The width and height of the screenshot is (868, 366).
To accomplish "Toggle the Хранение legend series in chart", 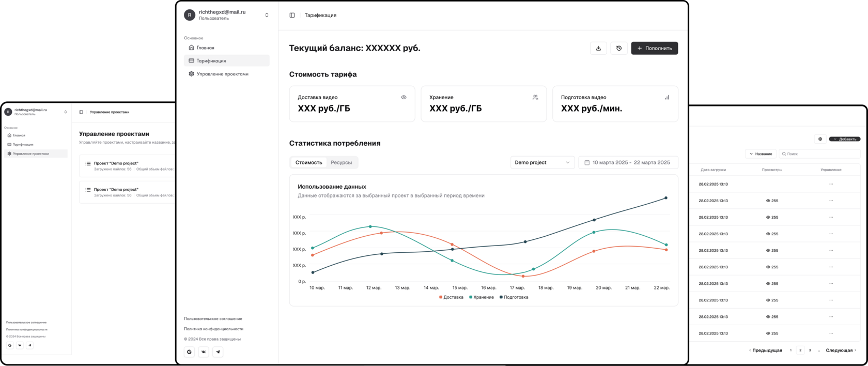I will point(482,297).
